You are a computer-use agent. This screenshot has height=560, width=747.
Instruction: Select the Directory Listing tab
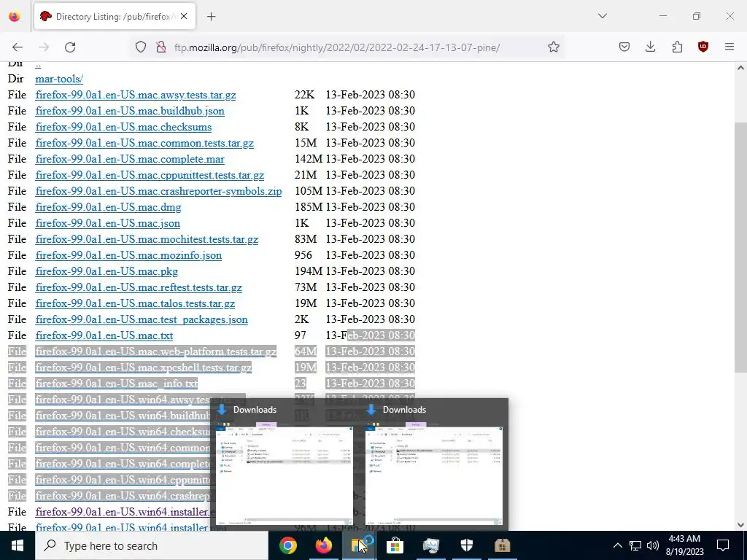click(x=115, y=17)
